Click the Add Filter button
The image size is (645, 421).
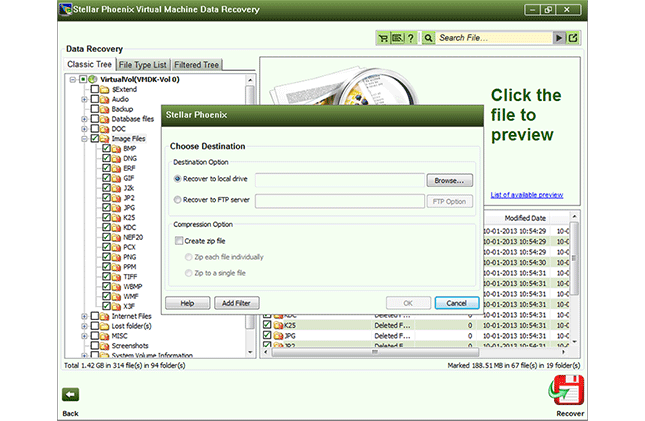pos(237,303)
